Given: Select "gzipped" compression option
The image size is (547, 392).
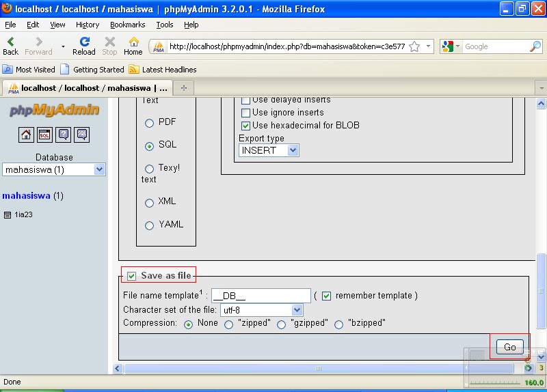Looking at the screenshot, I should (x=281, y=325).
